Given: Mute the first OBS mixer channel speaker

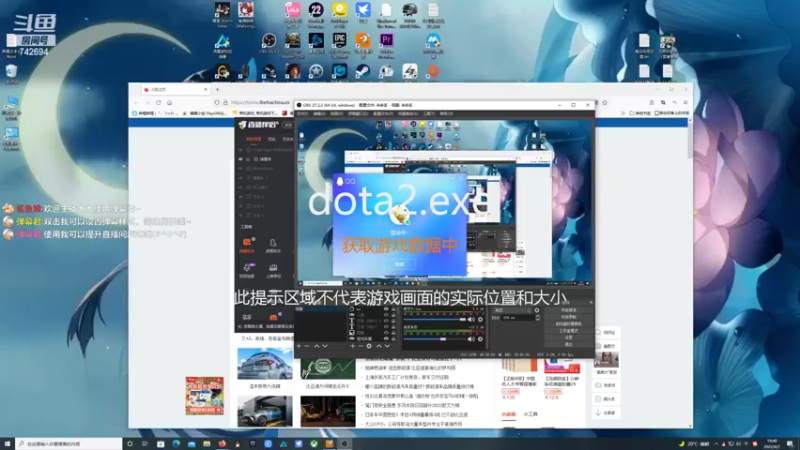Looking at the screenshot, I should (x=471, y=319).
